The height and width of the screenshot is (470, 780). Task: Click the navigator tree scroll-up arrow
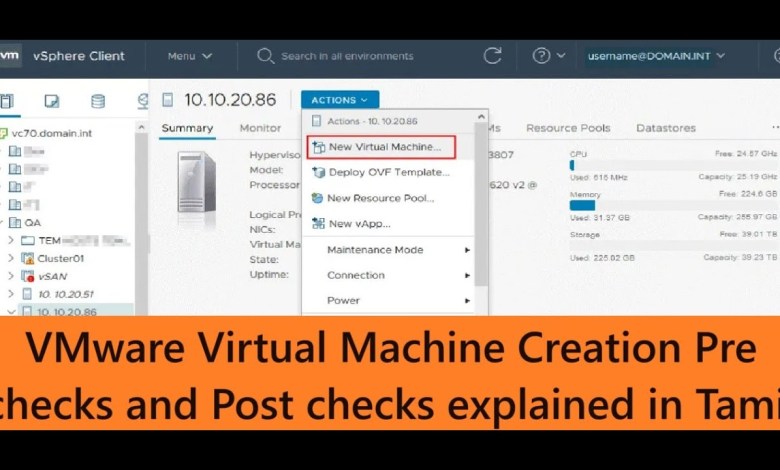tap(141, 128)
